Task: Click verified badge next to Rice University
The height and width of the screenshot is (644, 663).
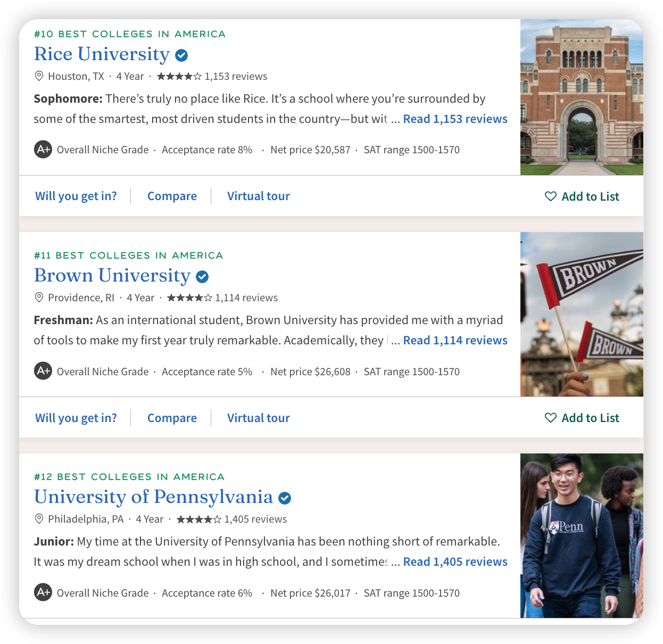Action: click(181, 55)
